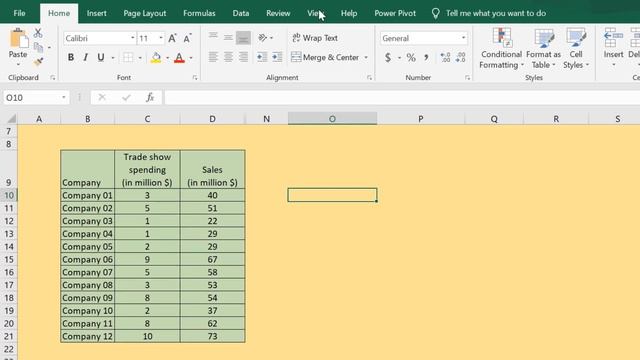640x360 pixels.
Task: Open Name Box dropdown arrow
Action: pyautogui.click(x=64, y=98)
